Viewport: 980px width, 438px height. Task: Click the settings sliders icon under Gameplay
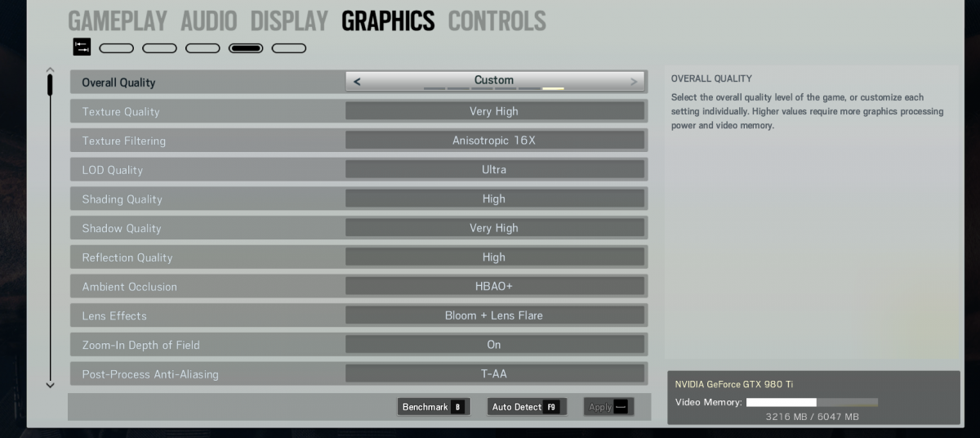(82, 47)
